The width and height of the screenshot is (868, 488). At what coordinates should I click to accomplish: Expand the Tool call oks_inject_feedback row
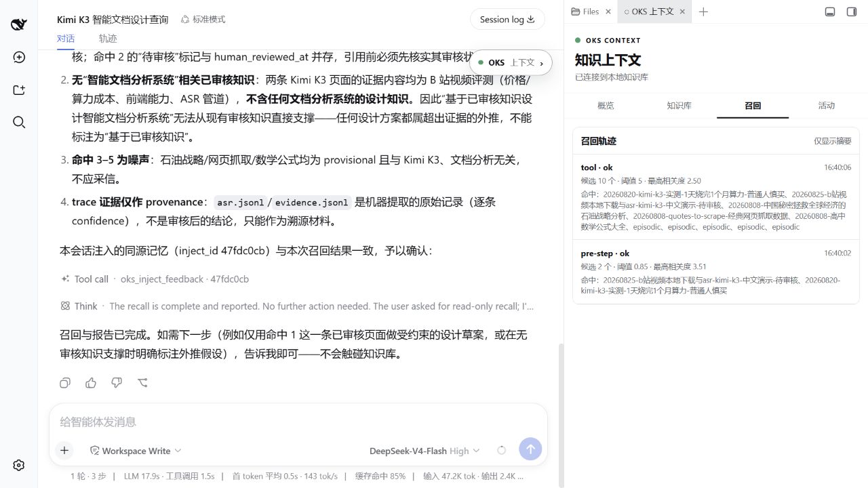pos(155,279)
